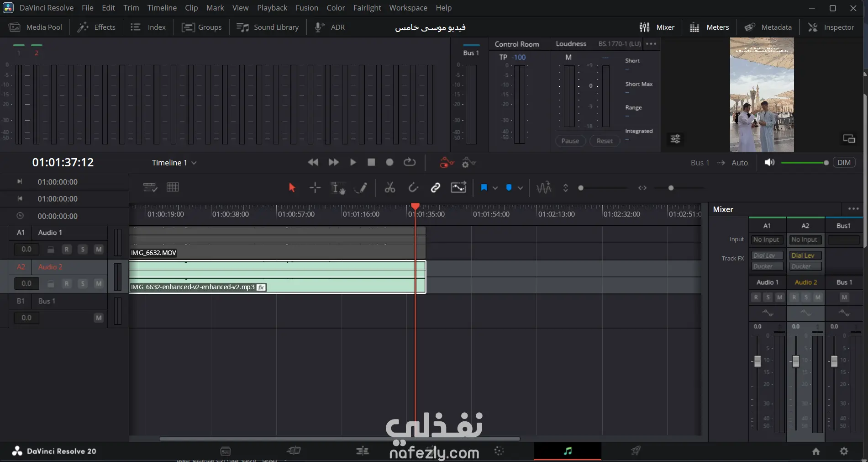
Task: Open the Auto control room output selector
Action: [740, 163]
